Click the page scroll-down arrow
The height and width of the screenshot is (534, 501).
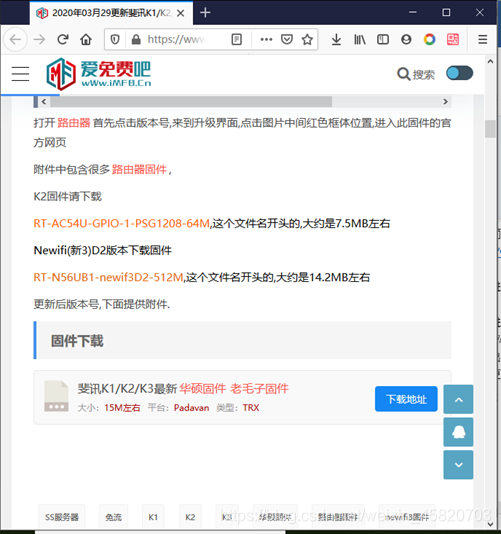(x=490, y=524)
